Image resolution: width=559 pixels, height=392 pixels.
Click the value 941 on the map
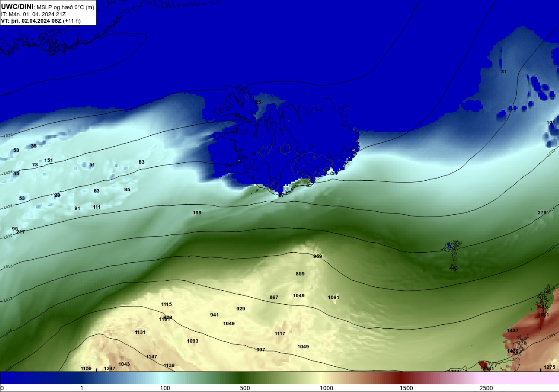tap(214, 315)
